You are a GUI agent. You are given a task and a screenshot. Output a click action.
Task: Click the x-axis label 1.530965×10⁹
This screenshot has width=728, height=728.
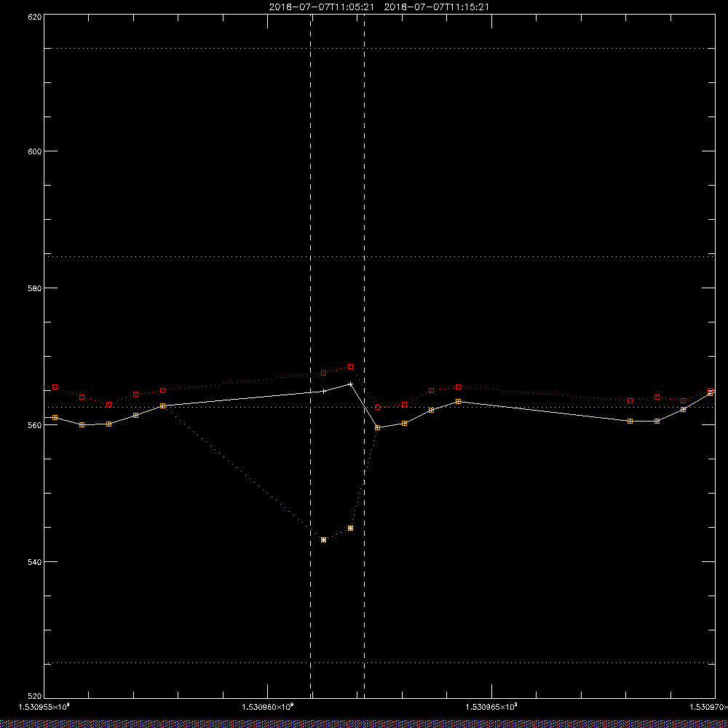click(491, 707)
